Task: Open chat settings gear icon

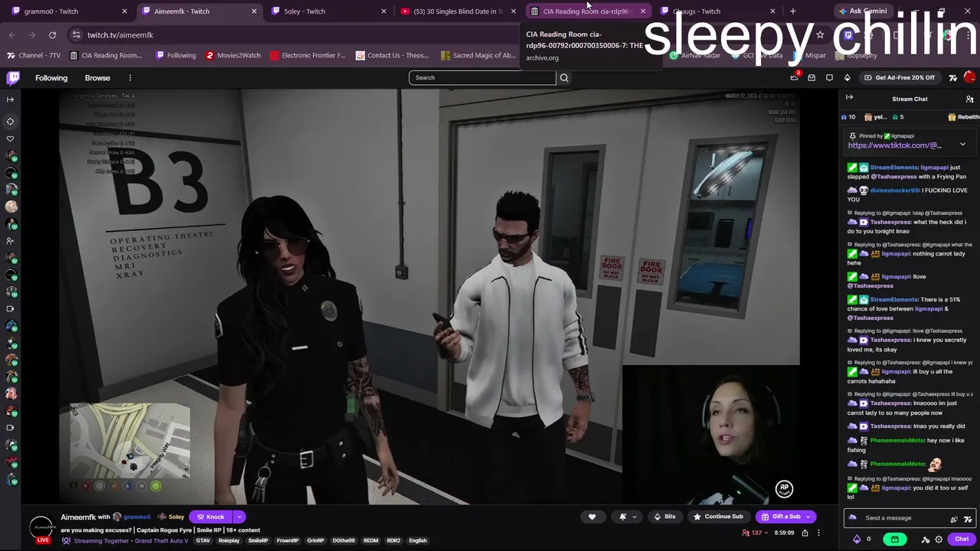Action: pyautogui.click(x=939, y=540)
